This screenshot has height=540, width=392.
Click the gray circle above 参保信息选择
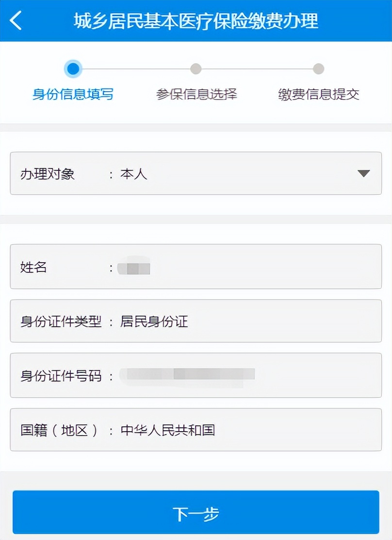coord(196,69)
